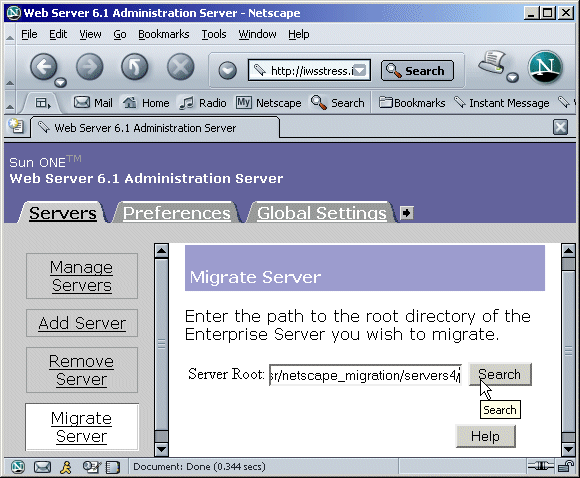
Task: Click the My Netscape shortcut
Action: (x=269, y=102)
